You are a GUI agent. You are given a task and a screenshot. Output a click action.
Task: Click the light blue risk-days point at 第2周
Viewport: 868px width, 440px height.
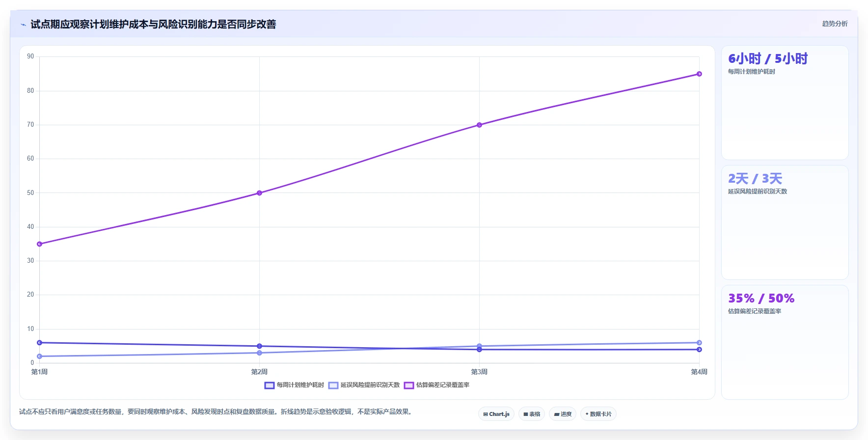coord(260,353)
